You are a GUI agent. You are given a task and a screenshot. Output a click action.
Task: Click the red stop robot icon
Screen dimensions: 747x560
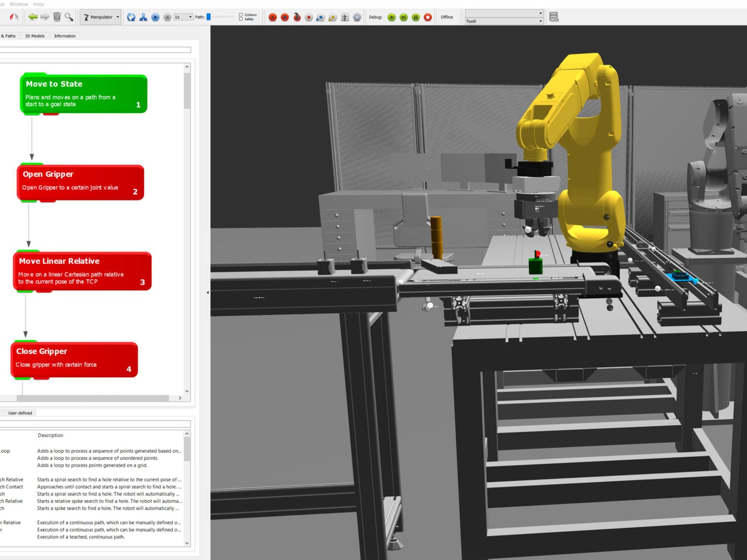pyautogui.click(x=285, y=17)
